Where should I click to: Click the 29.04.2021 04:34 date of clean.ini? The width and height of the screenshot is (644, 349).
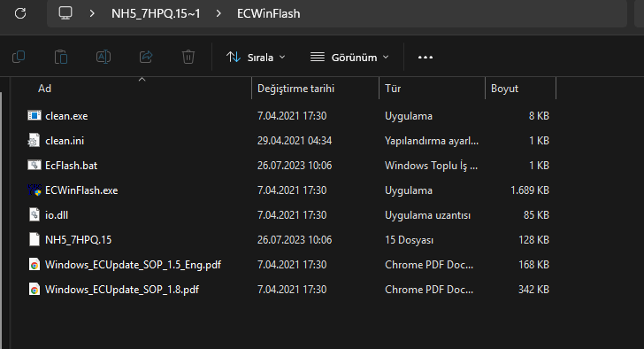pos(295,141)
